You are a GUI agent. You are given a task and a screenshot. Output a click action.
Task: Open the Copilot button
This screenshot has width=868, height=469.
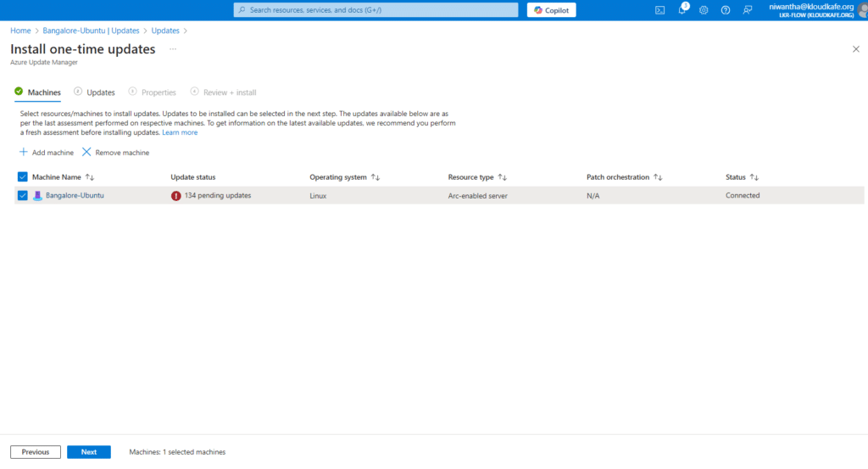(551, 10)
